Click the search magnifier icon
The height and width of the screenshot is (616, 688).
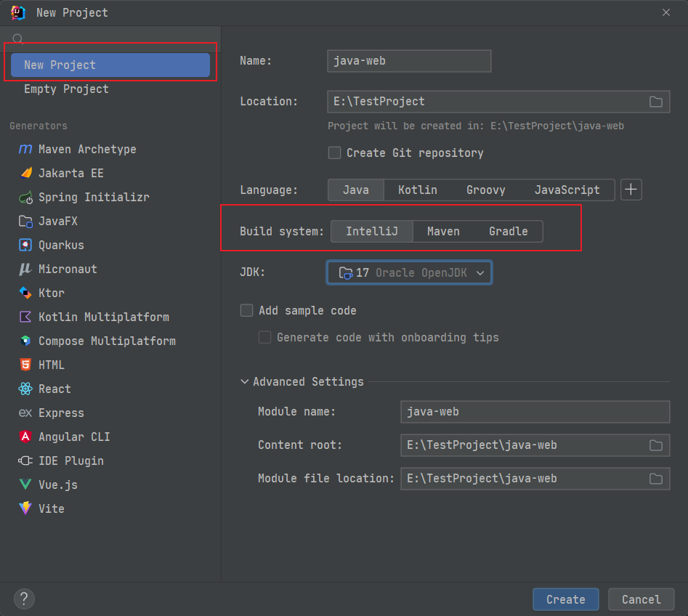coord(17,39)
